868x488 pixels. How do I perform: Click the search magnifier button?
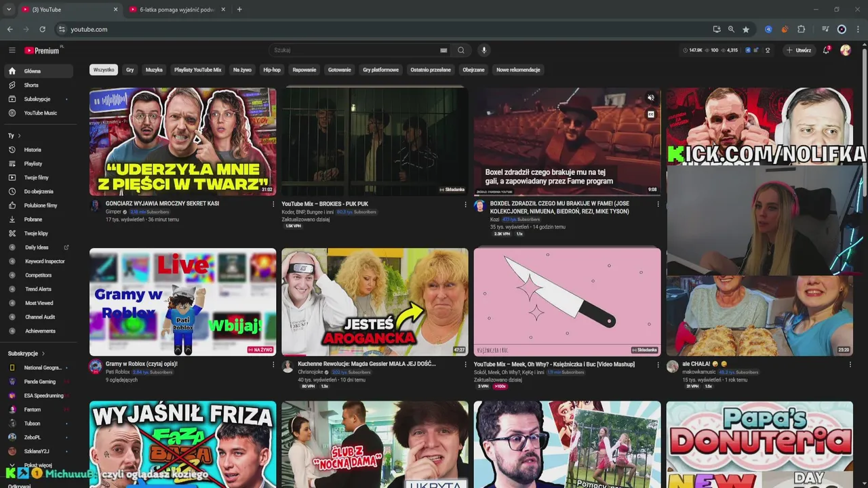point(461,50)
